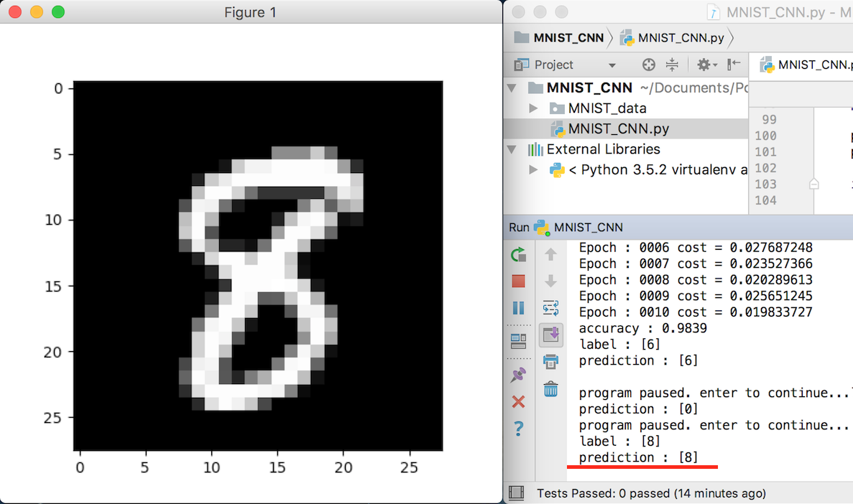Expand Python 3.5.2 virtualenv node triangle

pyautogui.click(x=533, y=169)
